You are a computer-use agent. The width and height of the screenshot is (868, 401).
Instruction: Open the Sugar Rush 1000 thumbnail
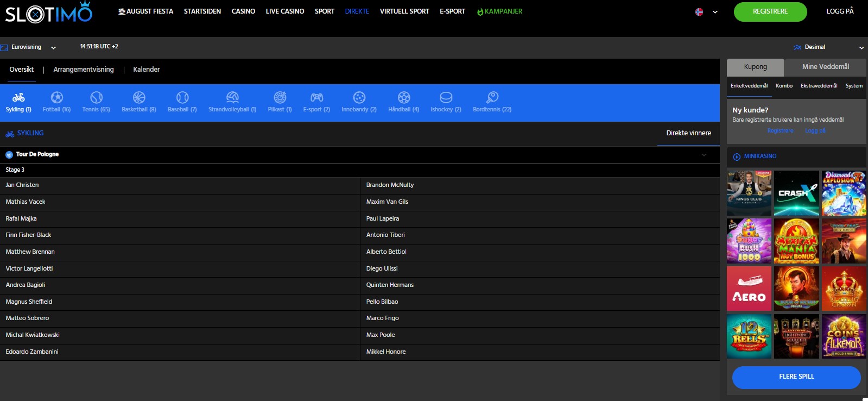(749, 241)
